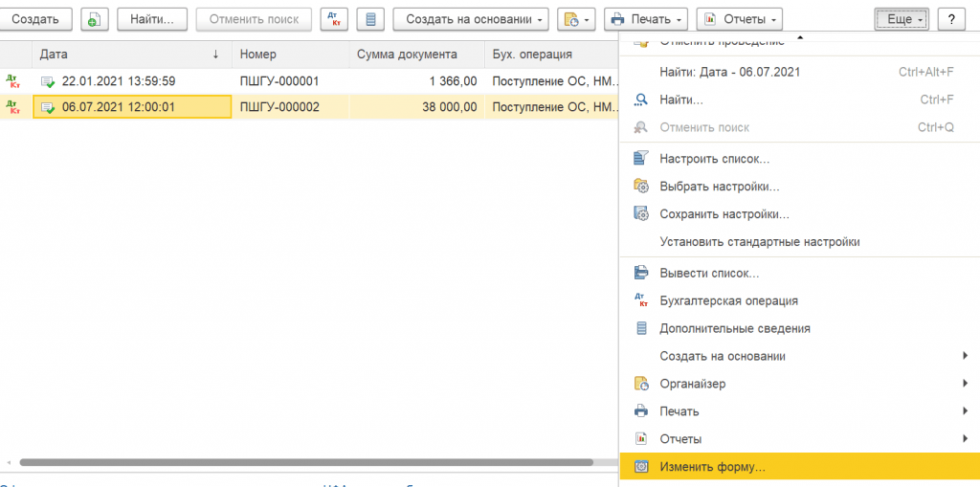Click the additional info list toolbar icon
The width and height of the screenshot is (980, 487).
(x=371, y=19)
